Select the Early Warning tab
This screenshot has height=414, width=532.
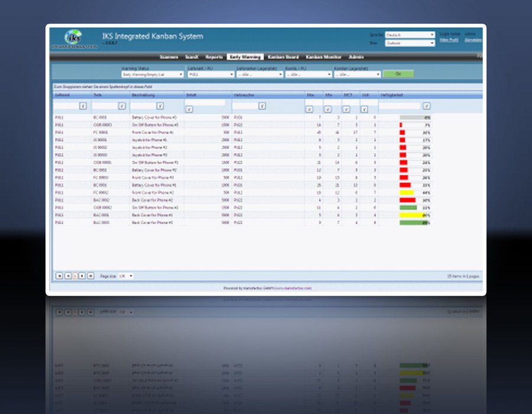tap(245, 57)
